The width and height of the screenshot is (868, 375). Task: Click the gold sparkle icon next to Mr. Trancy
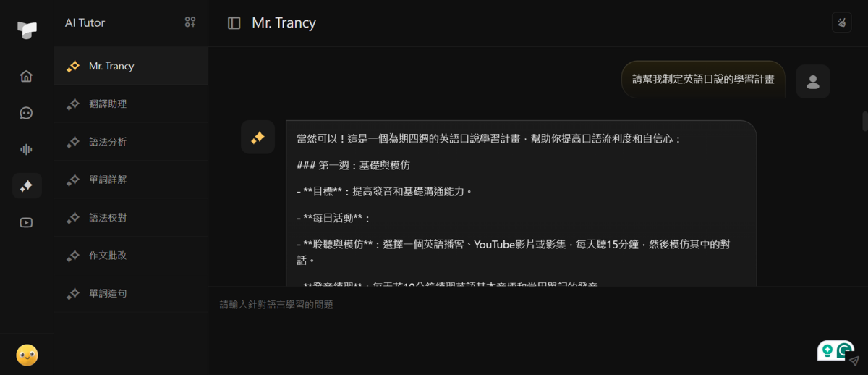click(x=73, y=67)
